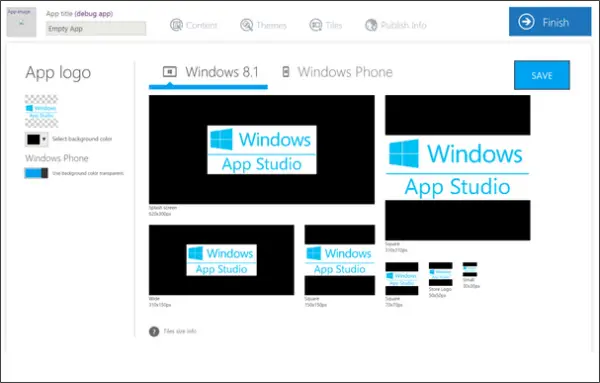This screenshot has height=383, width=600.
Task: Toggle the transparent background color switch
Action: (36, 173)
